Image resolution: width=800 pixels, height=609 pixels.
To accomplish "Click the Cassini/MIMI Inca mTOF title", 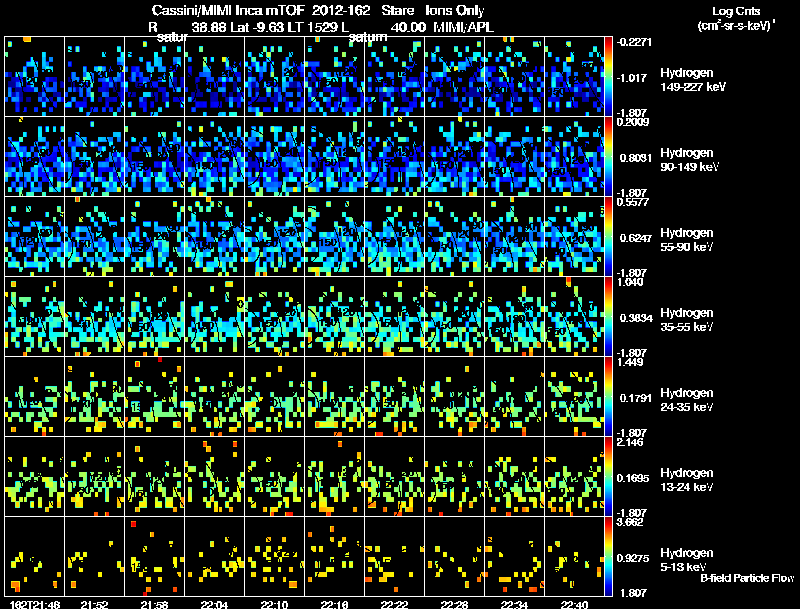I will pos(228,10).
